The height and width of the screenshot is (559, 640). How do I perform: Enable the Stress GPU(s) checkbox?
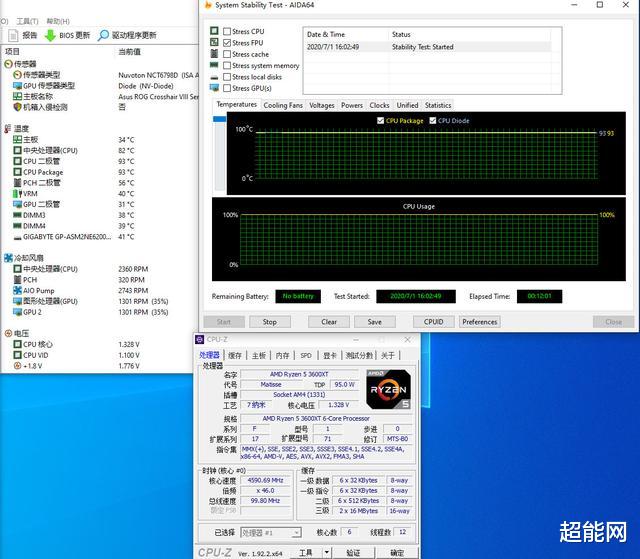coord(227,88)
